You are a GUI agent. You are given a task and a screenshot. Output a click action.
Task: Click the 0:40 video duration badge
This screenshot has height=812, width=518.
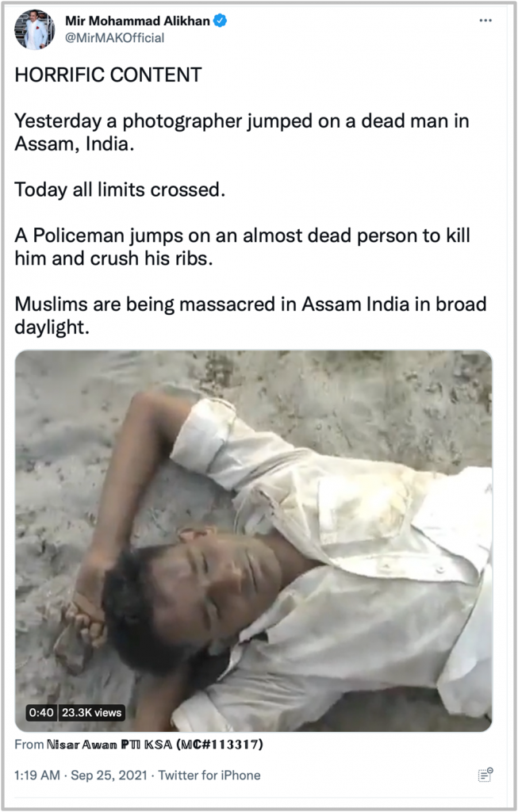(41, 713)
